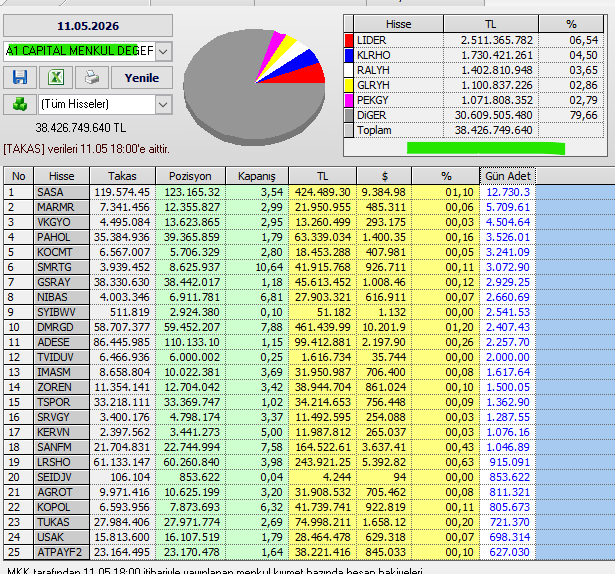
Task: Click the TL header in the summary table
Action: (x=491, y=24)
